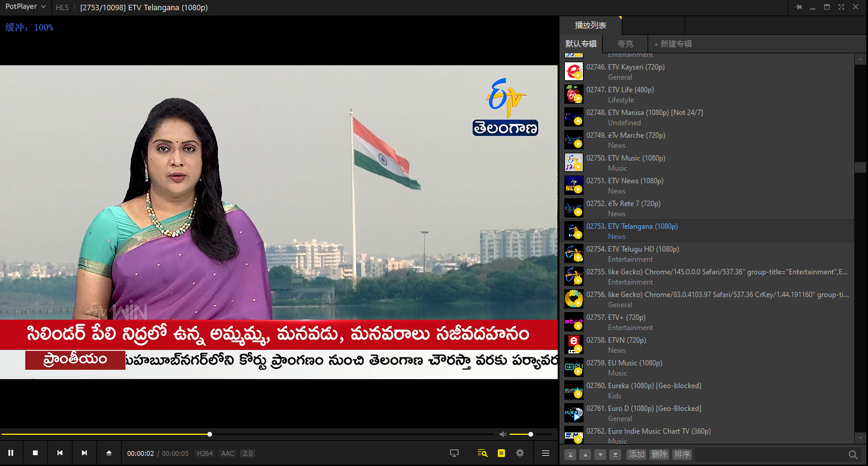The image size is (868, 466).
Task: Switch to the 播放列表 tab
Action: tap(591, 25)
